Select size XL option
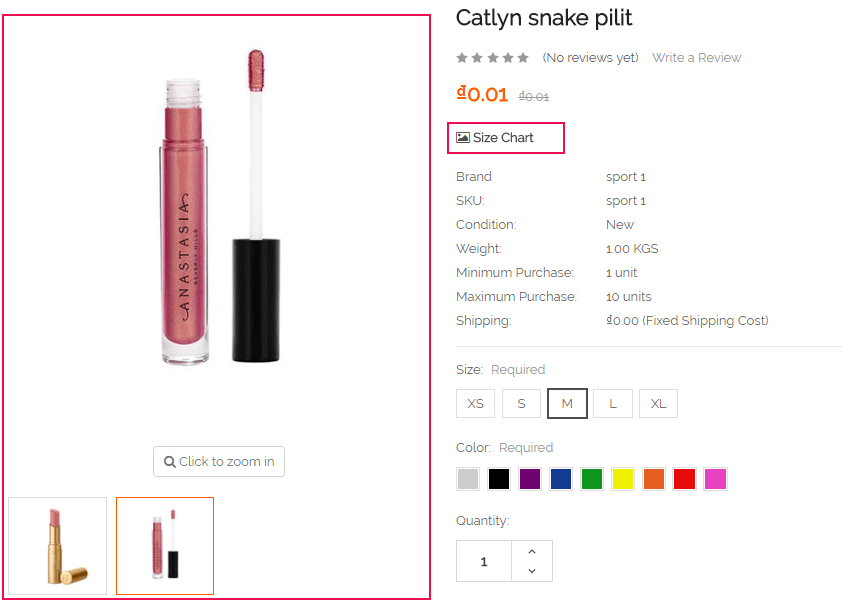The image size is (842, 604). coord(658,404)
